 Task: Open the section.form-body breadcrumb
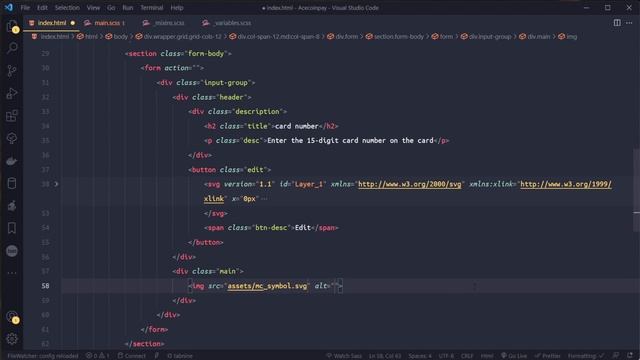coord(395,37)
